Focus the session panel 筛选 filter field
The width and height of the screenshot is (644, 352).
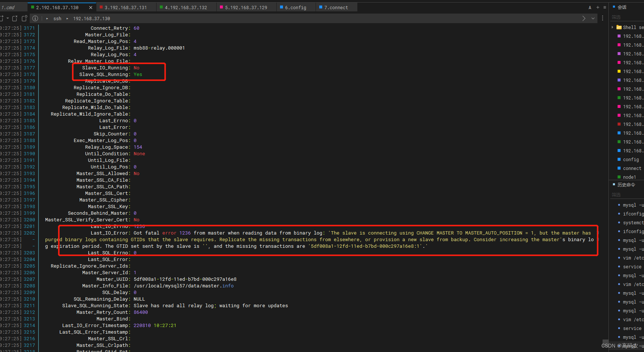click(x=627, y=17)
